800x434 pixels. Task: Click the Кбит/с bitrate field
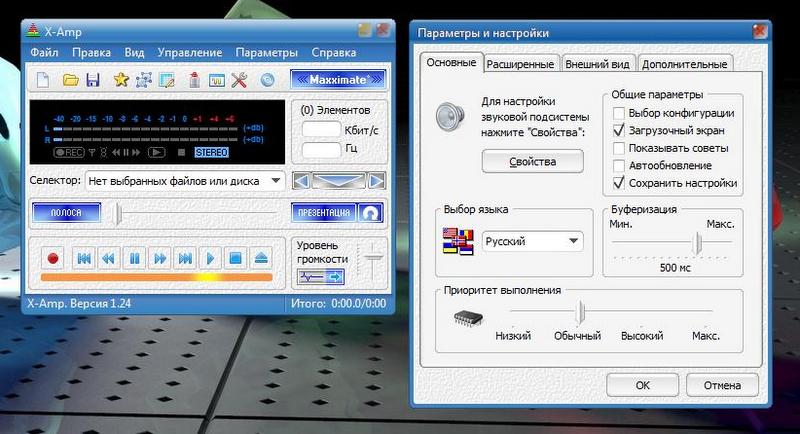pos(321,130)
